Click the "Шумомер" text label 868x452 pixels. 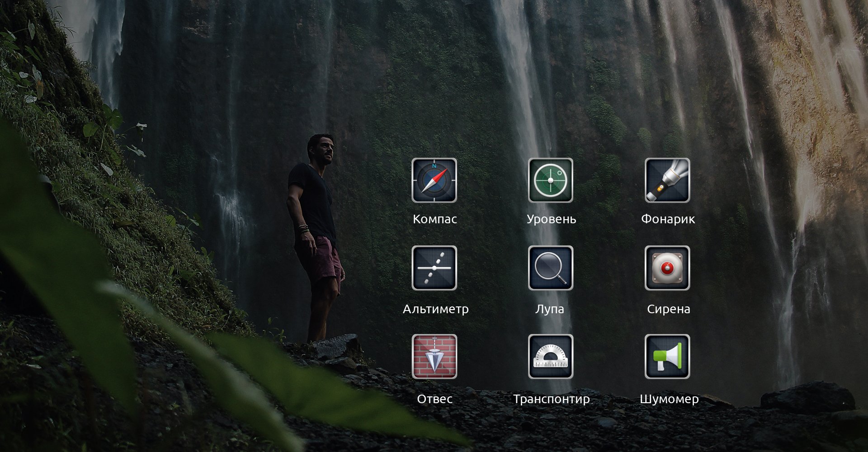coord(670,400)
